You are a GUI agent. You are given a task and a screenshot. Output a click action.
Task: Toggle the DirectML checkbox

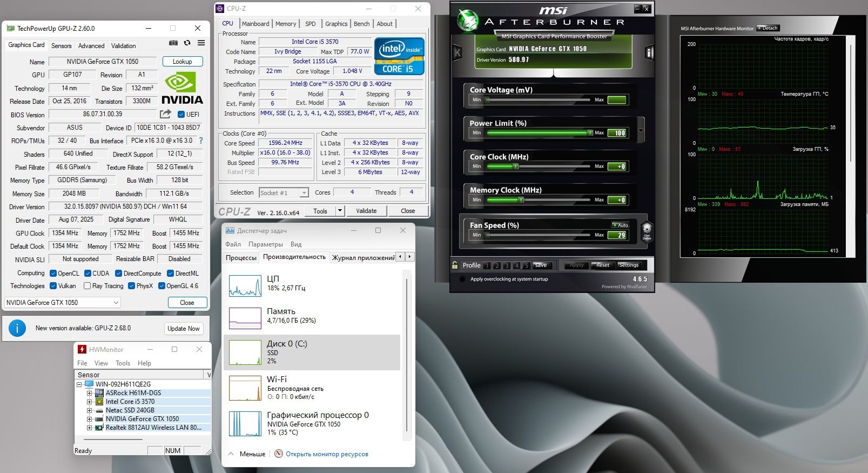(x=170, y=274)
